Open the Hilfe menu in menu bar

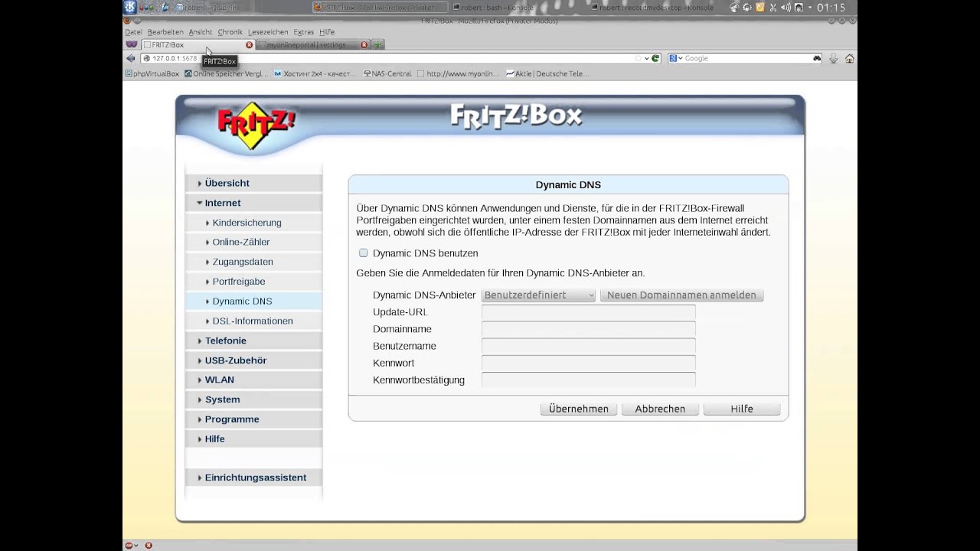pyautogui.click(x=327, y=32)
